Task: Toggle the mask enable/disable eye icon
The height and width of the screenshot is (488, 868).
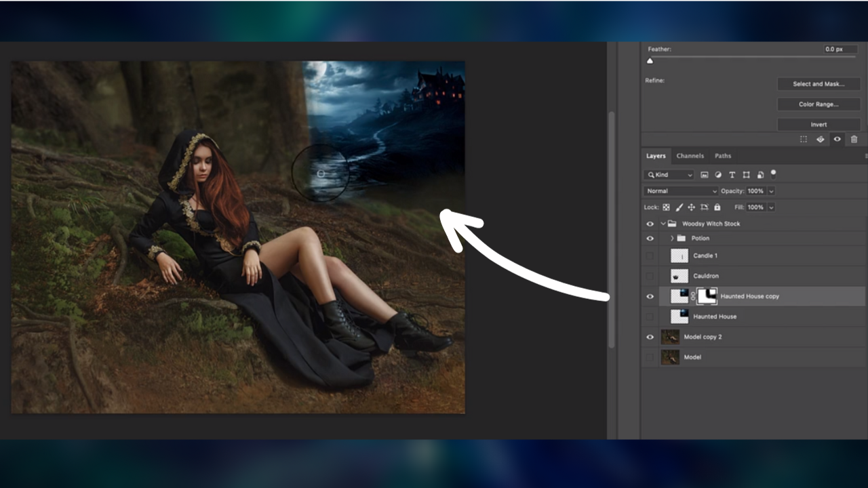Action: point(837,139)
